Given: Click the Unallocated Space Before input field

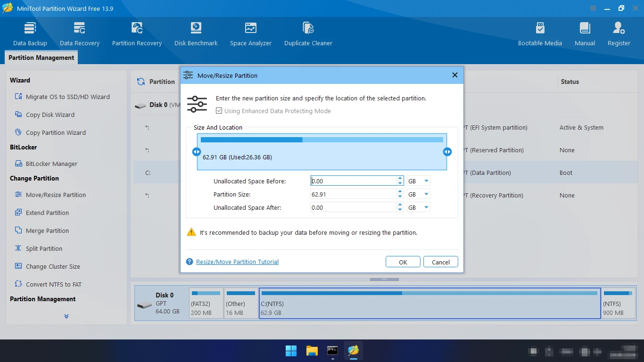Looking at the screenshot, I should pos(353,181).
